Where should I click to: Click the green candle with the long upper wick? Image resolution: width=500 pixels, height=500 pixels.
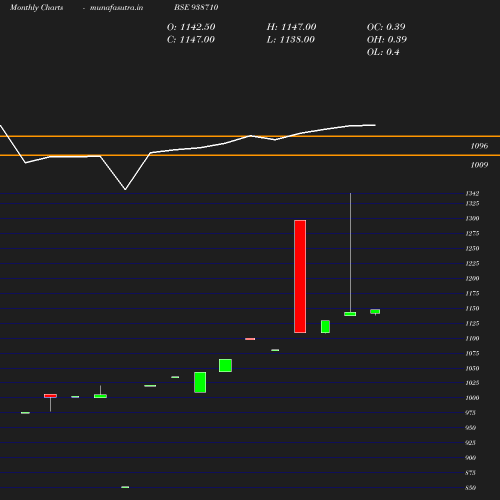350,314
